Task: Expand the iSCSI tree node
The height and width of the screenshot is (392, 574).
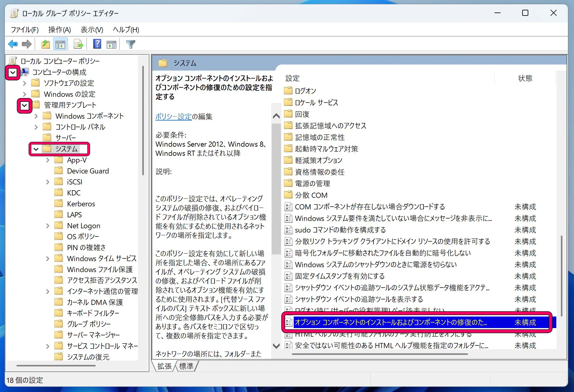Action: tap(48, 182)
